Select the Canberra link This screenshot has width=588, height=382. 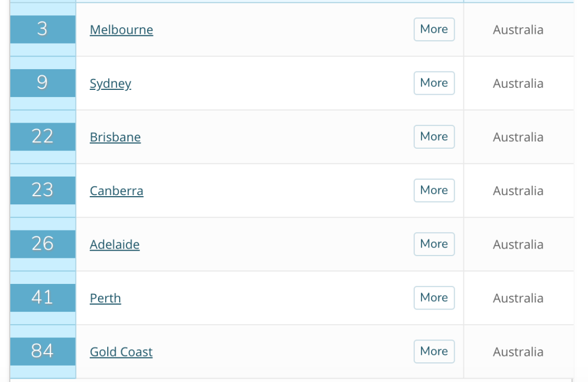(x=117, y=191)
